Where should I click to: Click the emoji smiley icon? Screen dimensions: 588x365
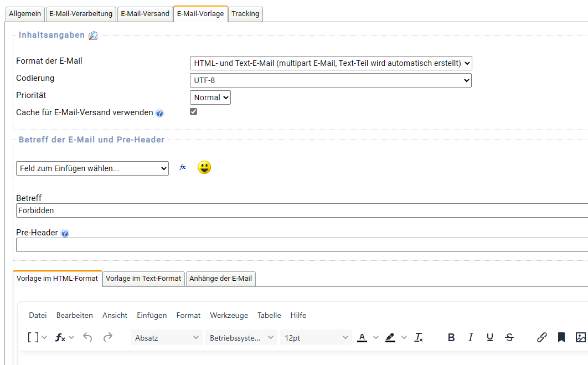coord(204,168)
